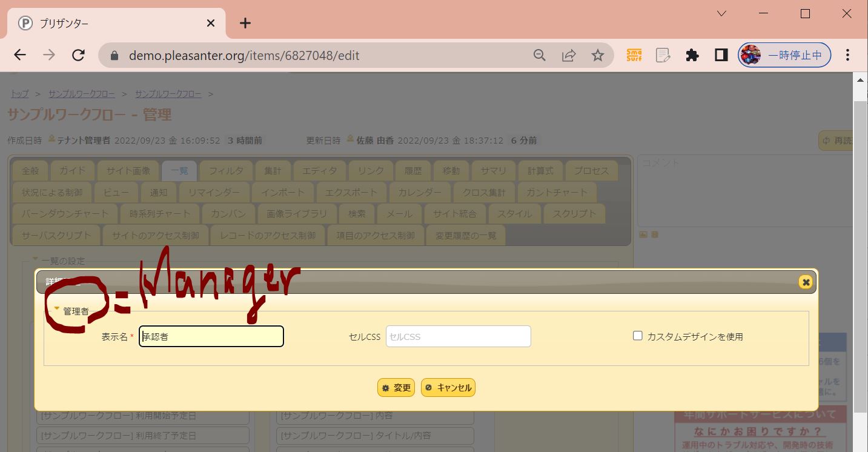The width and height of the screenshot is (868, 452).
Task: Click the browser reload icon
Action: pyautogui.click(x=78, y=56)
